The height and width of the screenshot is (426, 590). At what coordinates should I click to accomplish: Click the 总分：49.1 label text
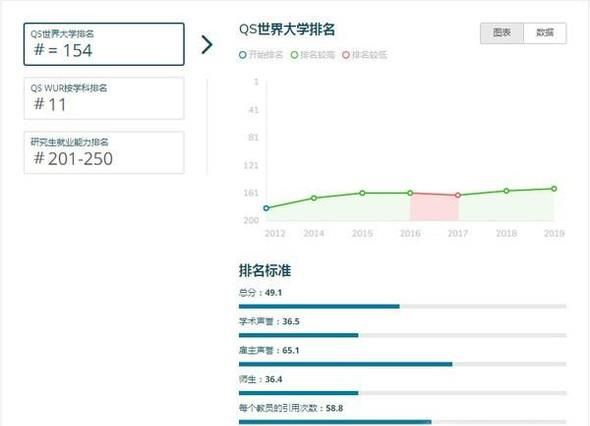click(x=260, y=293)
